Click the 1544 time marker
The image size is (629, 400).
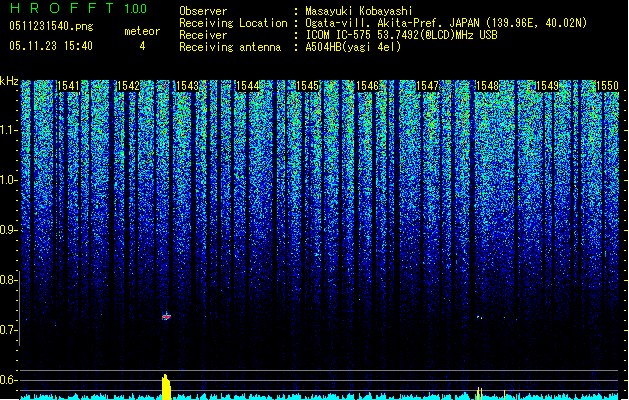click(248, 86)
